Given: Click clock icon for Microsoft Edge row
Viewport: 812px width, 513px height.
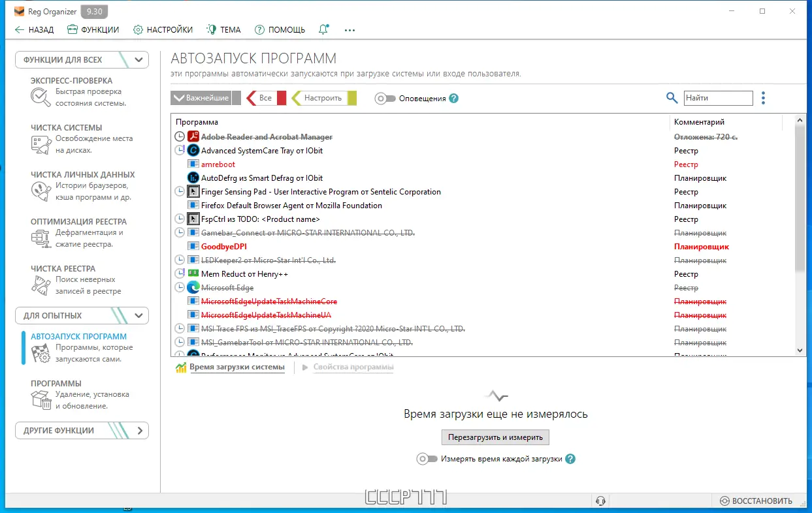Looking at the screenshot, I should click(180, 288).
